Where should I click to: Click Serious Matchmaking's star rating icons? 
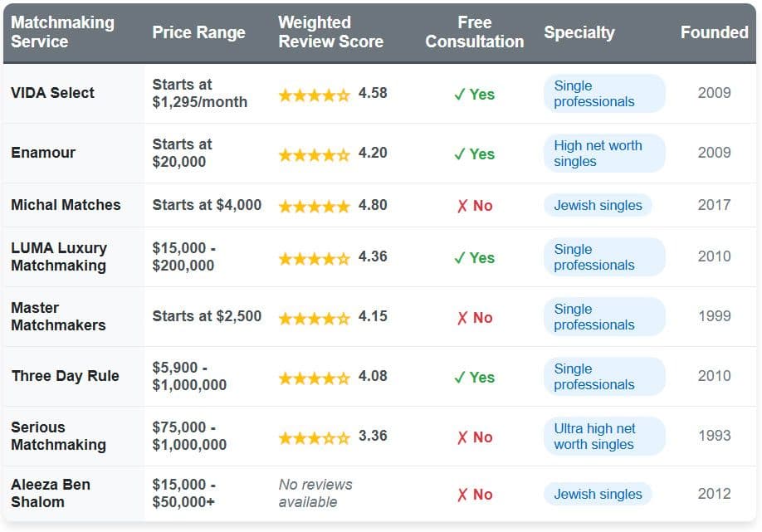pos(314,437)
